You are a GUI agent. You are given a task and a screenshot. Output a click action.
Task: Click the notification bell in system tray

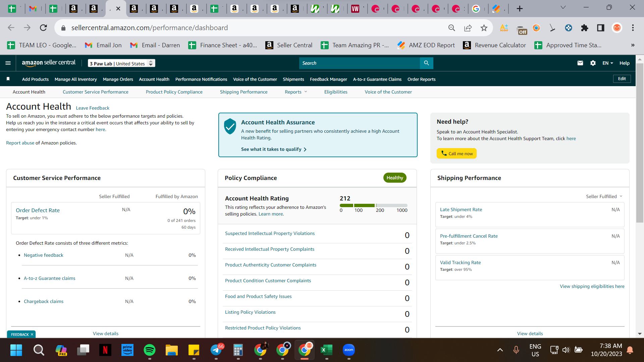[x=630, y=350]
